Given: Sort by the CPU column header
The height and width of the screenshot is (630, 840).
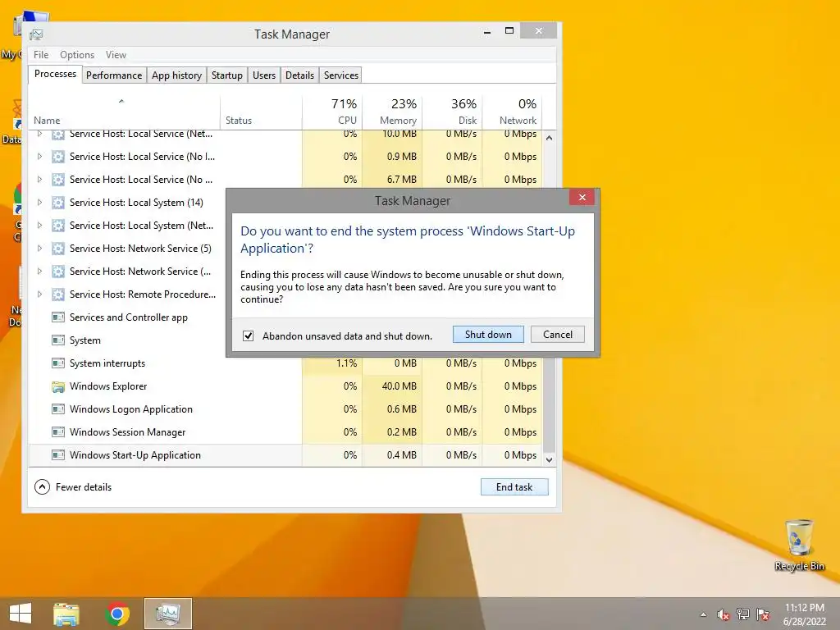Looking at the screenshot, I should [332, 112].
